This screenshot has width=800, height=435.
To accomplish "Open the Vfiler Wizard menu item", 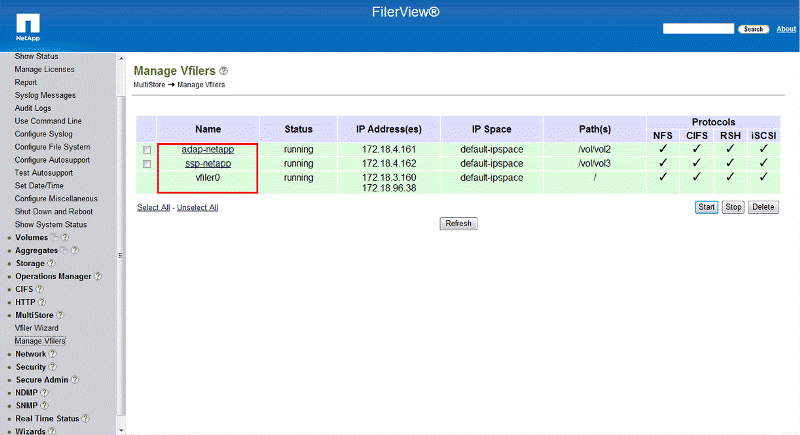I will point(36,328).
